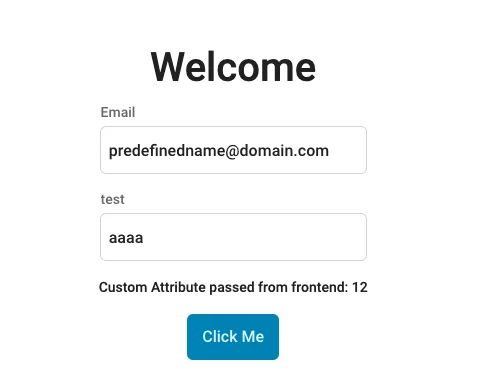Focus the Email input field
Screen dimensions: 489x389
[x=233, y=150]
